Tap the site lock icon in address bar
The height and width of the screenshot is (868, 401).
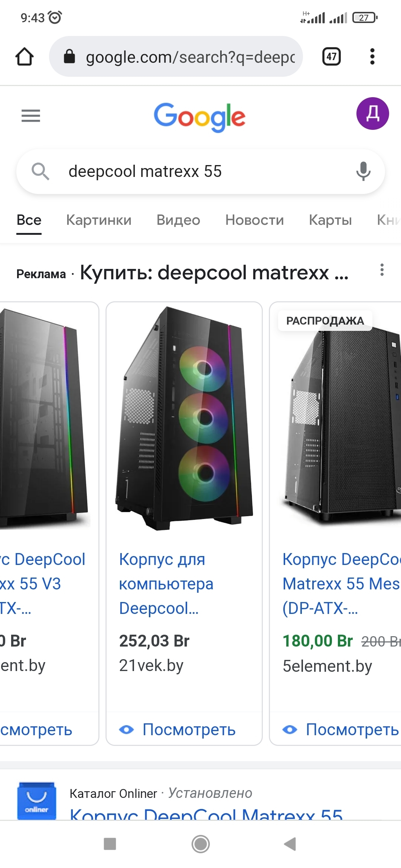click(x=69, y=57)
